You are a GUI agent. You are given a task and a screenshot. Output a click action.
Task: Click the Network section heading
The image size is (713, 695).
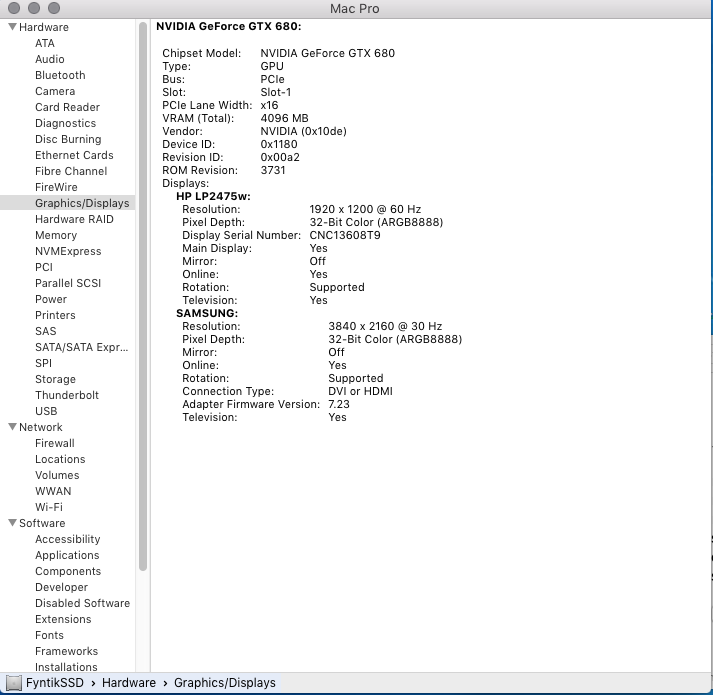(x=40, y=427)
